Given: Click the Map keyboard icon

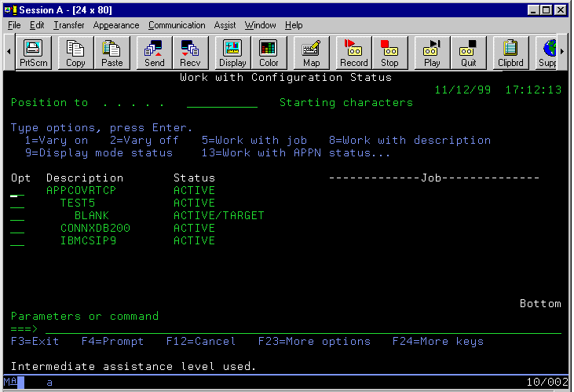Looking at the screenshot, I should coord(311,53).
